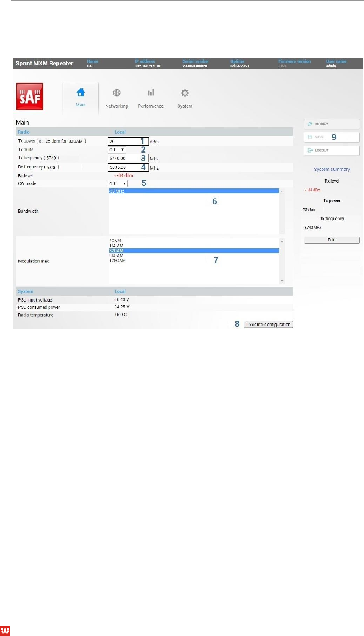Select 64QAM modulation
Image resolution: width=364 pixels, height=636 pixels.
pos(194,256)
